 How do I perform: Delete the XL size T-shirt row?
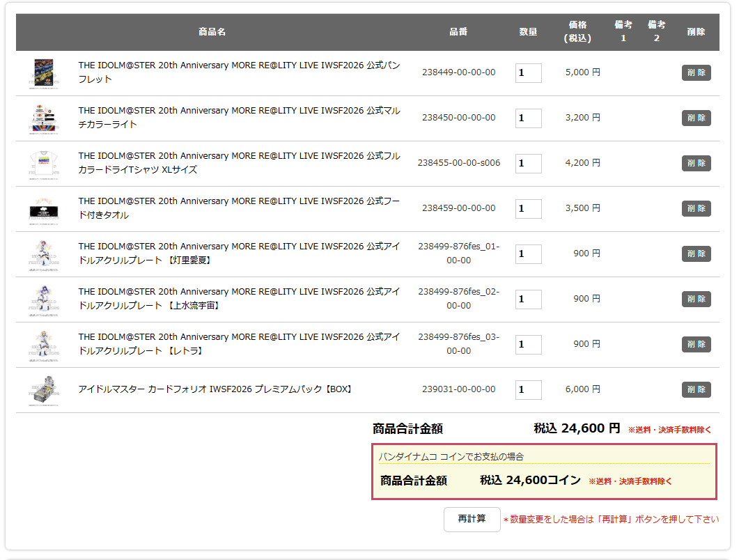(x=696, y=164)
